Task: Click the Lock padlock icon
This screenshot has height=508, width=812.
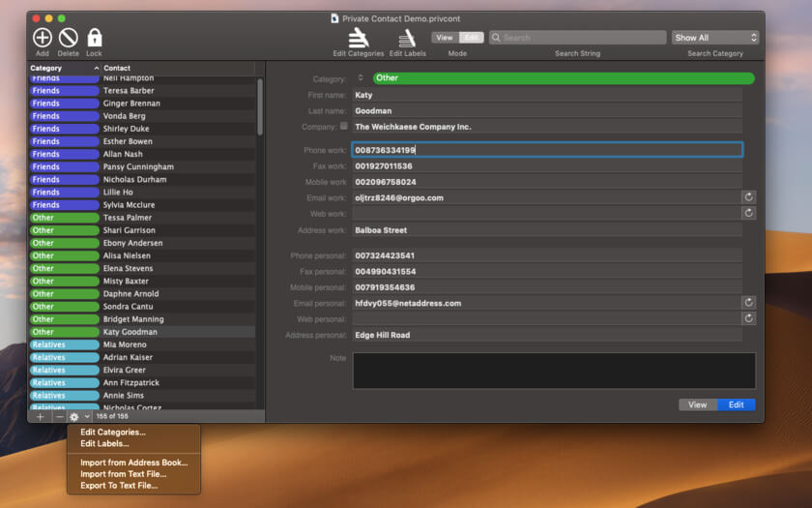Action: click(x=94, y=38)
